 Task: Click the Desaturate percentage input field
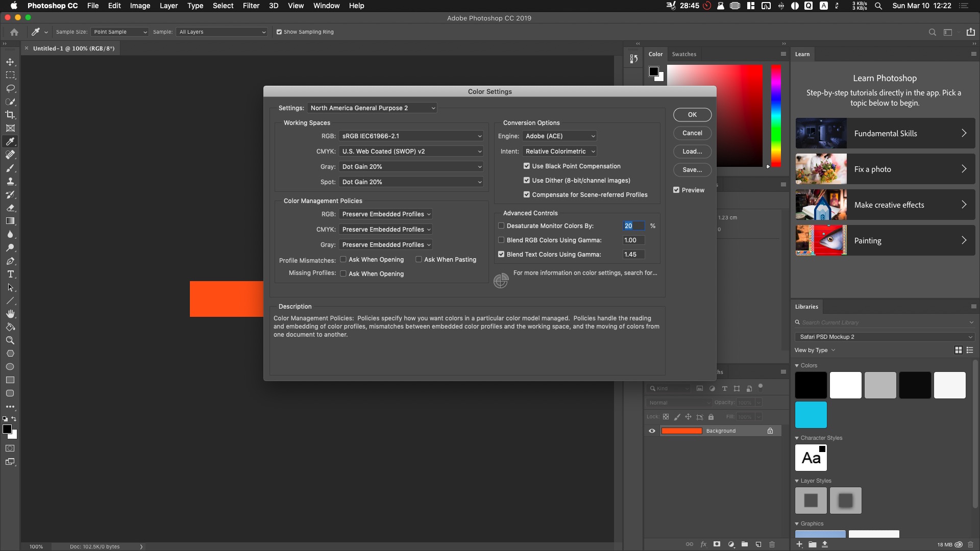click(633, 226)
